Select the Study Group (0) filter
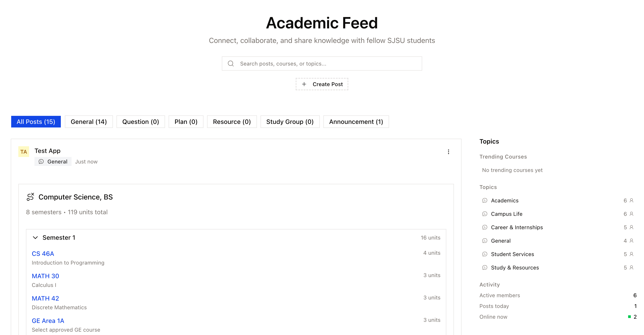This screenshot has height=335, width=644. 290,122
